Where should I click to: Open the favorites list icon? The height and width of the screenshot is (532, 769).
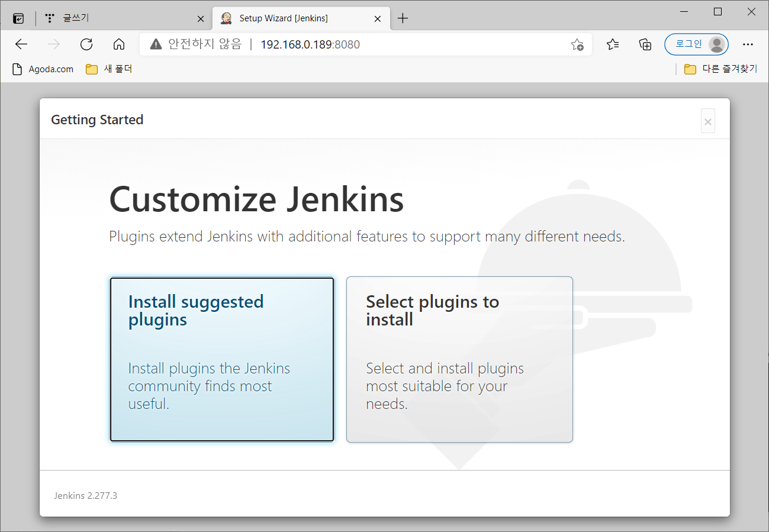pos(613,44)
